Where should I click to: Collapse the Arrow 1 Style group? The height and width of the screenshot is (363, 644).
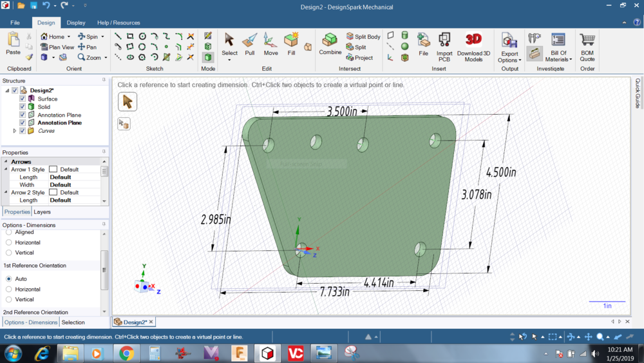pos(6,169)
